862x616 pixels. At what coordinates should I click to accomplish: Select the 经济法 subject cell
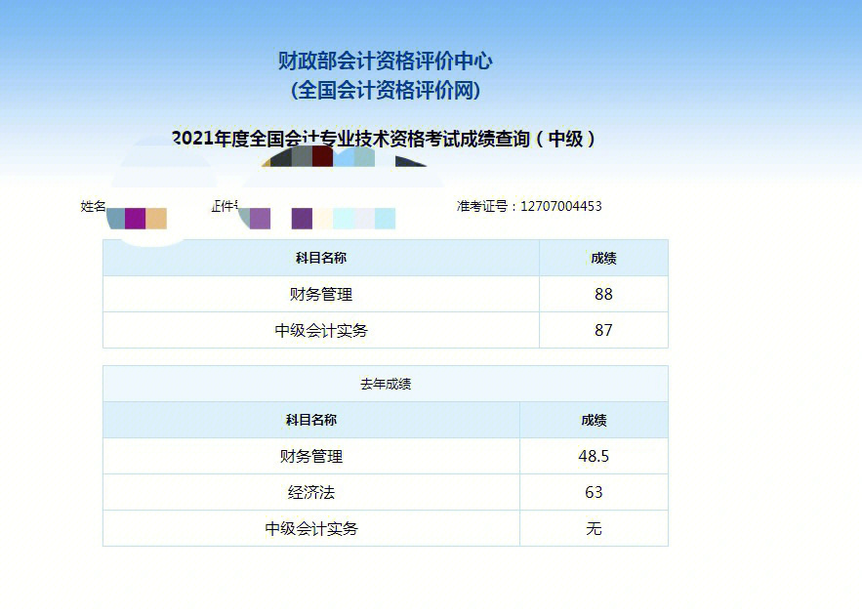[x=311, y=492]
